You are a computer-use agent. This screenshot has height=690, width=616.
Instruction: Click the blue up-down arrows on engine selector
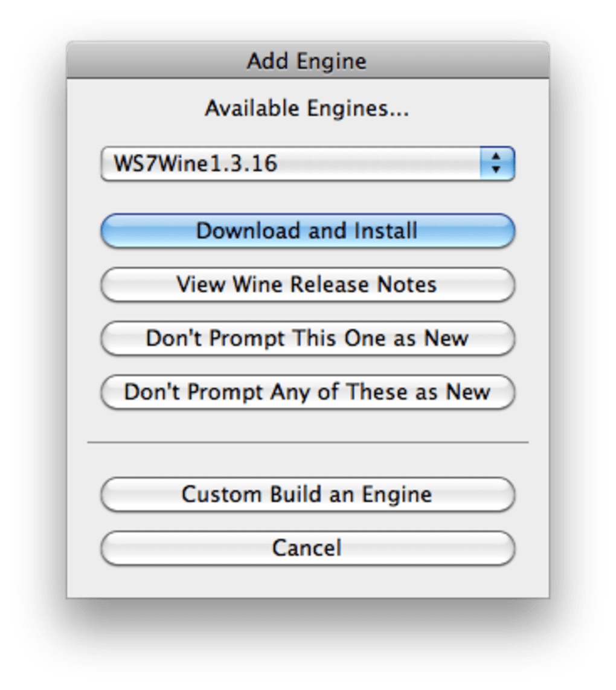496,164
